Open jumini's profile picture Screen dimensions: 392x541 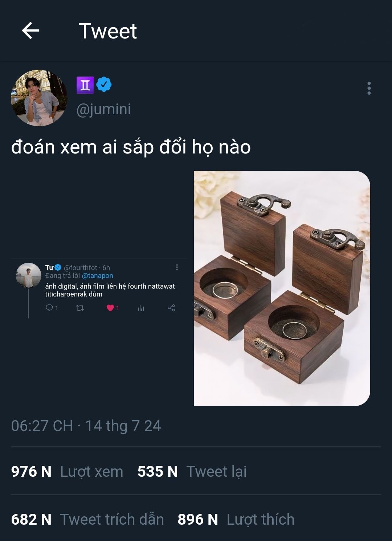click(x=39, y=98)
